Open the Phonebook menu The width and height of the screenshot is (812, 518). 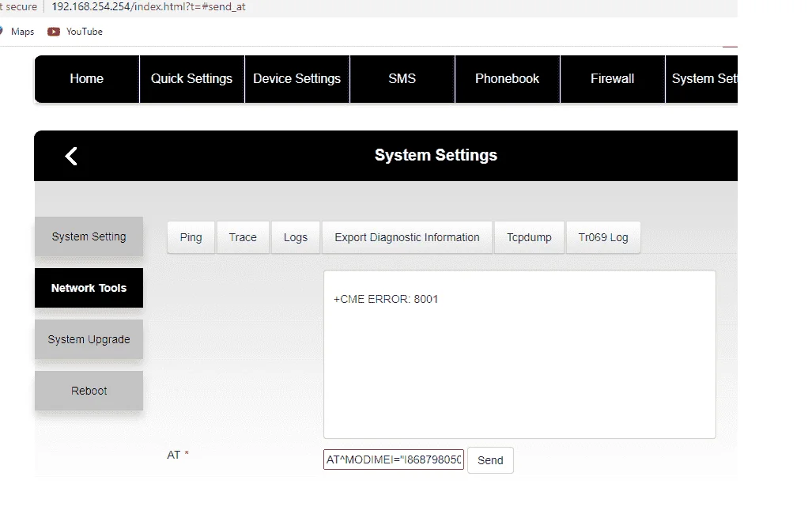tap(507, 79)
